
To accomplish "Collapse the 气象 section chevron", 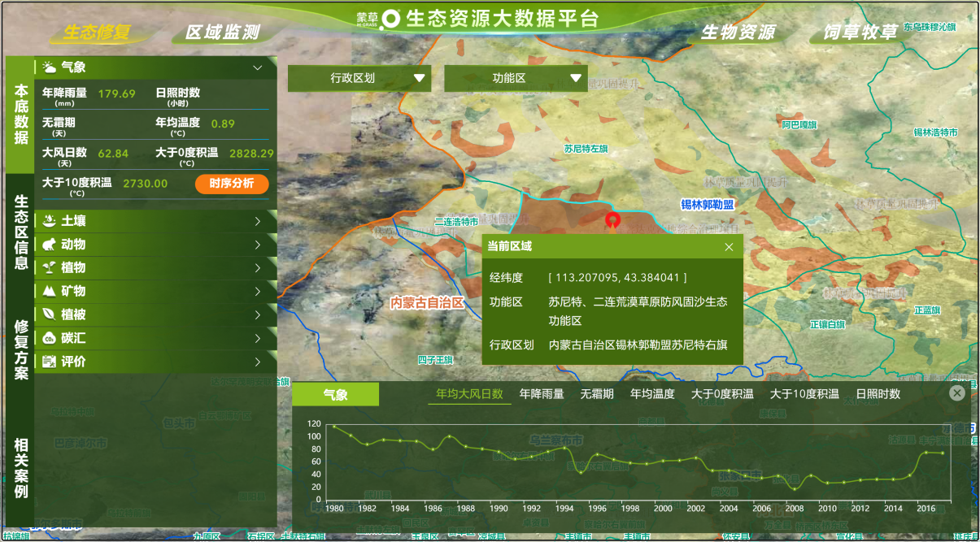I will pyautogui.click(x=257, y=67).
